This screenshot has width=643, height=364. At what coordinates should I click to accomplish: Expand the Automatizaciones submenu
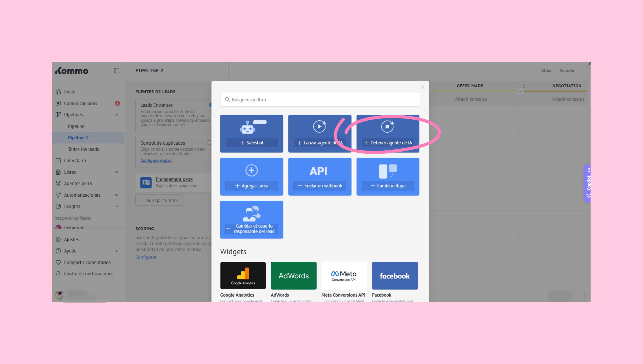pos(117,195)
